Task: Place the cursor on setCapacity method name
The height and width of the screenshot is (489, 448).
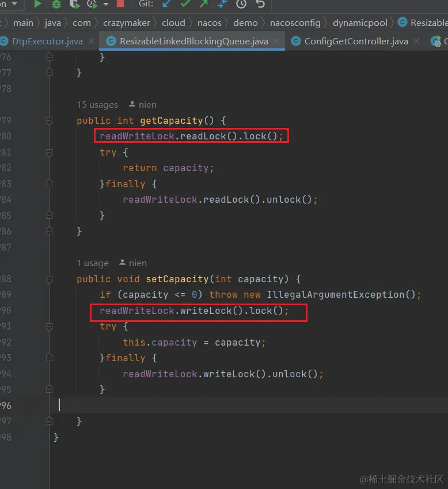Action: pos(177,279)
